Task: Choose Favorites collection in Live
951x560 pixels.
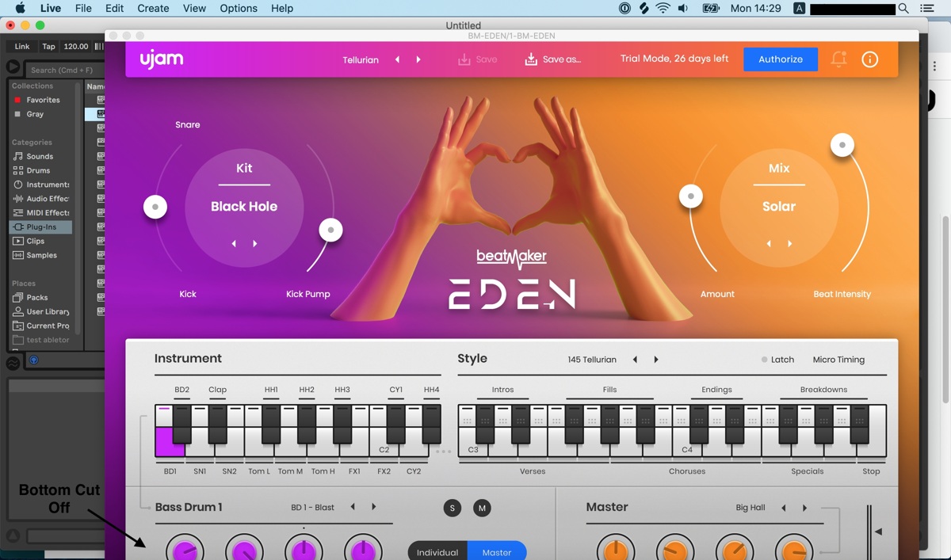Action: pyautogui.click(x=43, y=100)
